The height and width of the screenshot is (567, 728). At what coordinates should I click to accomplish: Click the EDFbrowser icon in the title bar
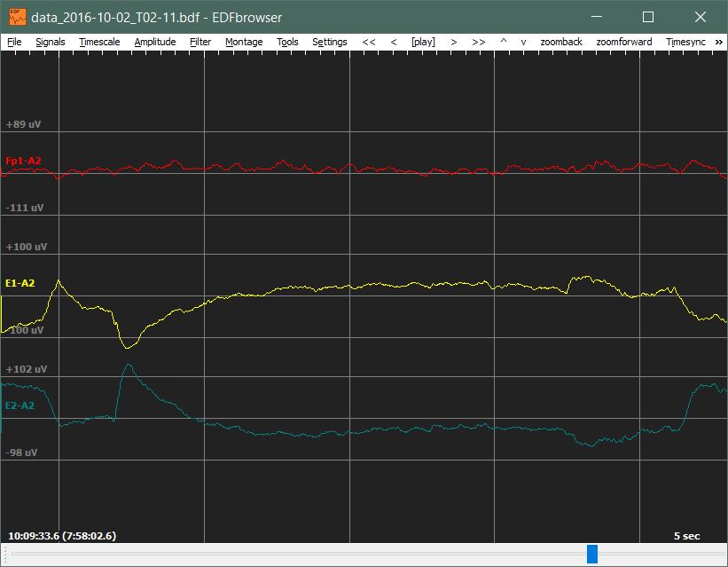tap(18, 17)
